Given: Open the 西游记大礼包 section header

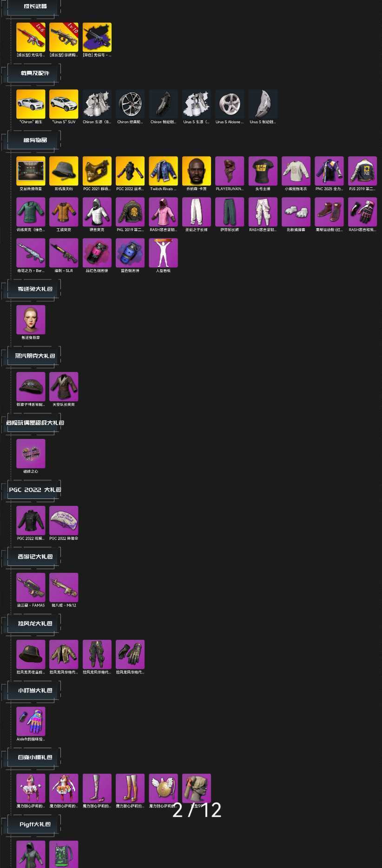Looking at the screenshot, I should (x=35, y=557).
